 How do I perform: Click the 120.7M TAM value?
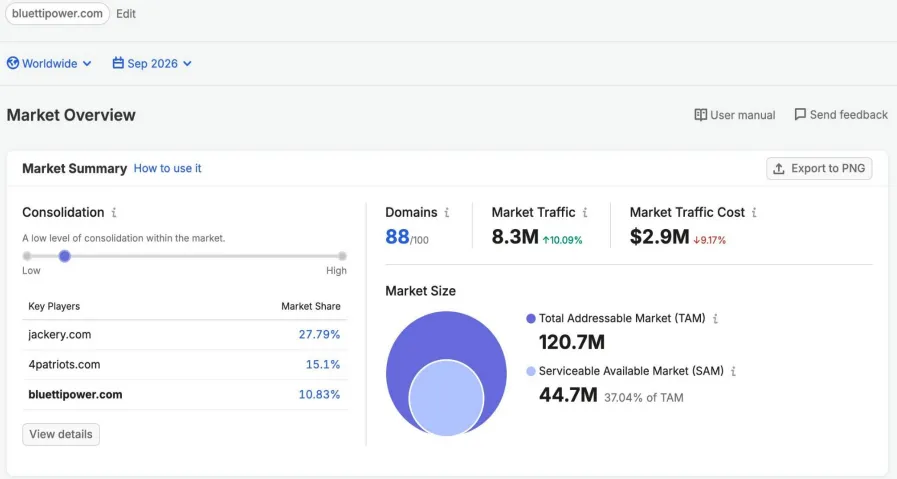tap(571, 342)
